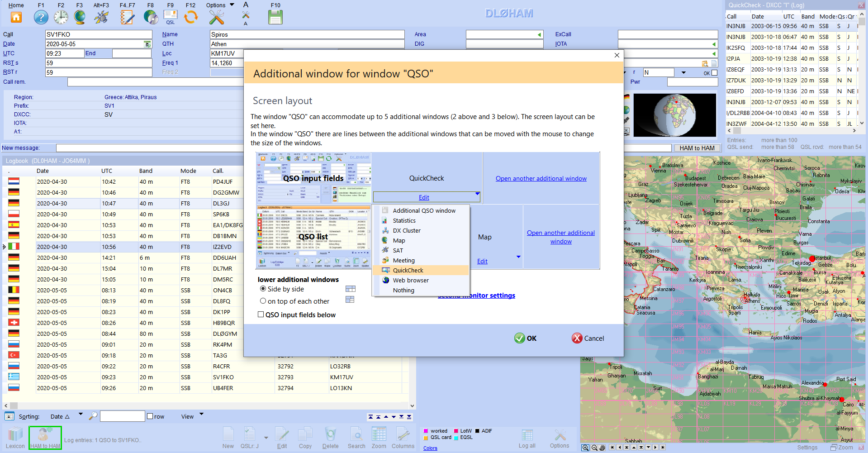Select QuickCheck in the dropdown list
This screenshot has height=453, width=868.
point(421,270)
